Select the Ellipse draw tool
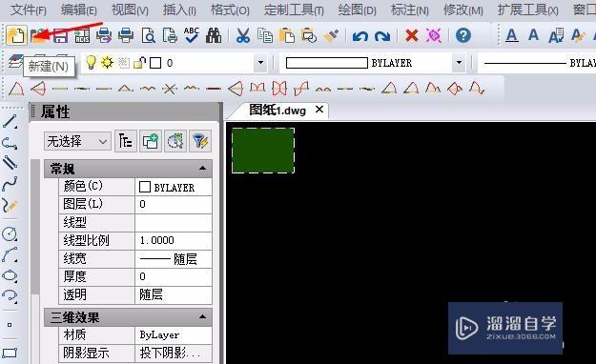 pyautogui.click(x=10, y=275)
